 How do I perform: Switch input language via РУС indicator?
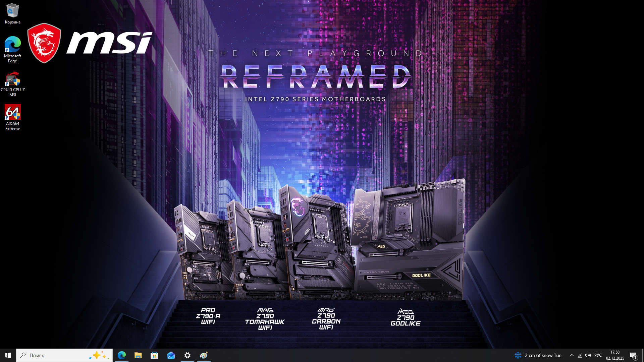(598, 355)
